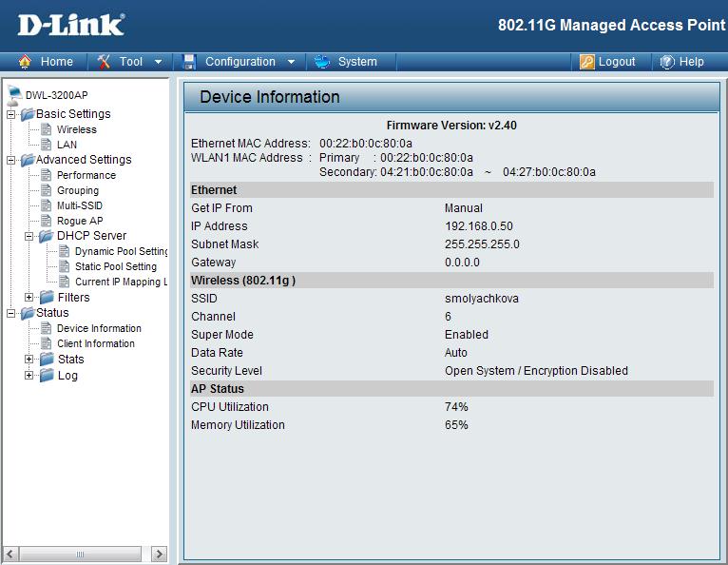Click the Home house icon
The height and width of the screenshot is (565, 728).
click(25, 62)
